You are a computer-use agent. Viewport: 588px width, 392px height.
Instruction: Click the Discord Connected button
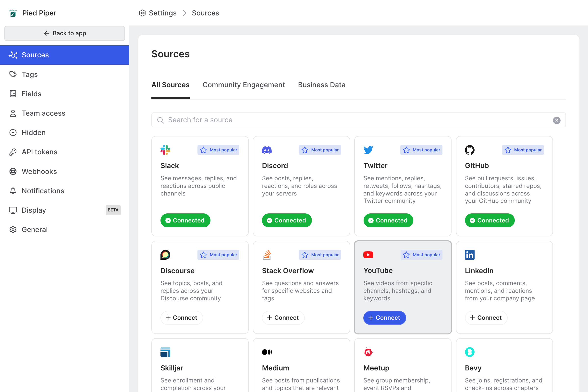[287, 220]
